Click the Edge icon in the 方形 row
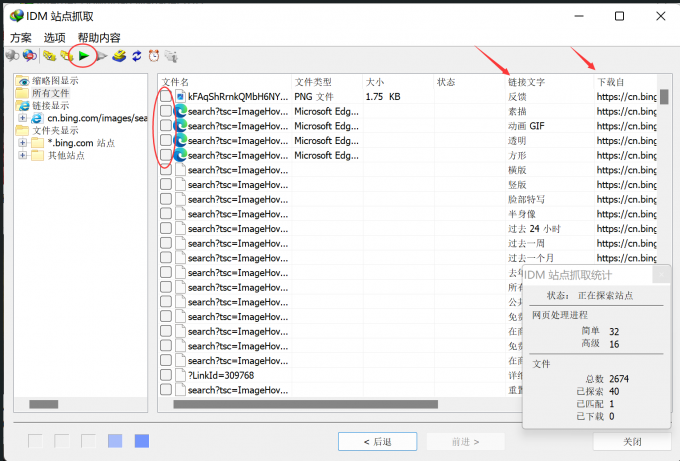The width and height of the screenshot is (680, 461). pos(180,155)
